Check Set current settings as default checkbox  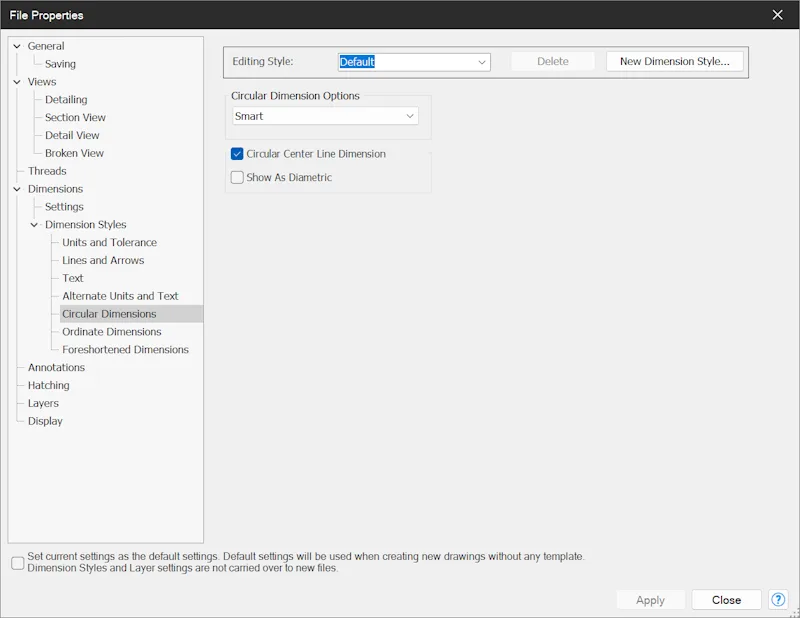17,563
